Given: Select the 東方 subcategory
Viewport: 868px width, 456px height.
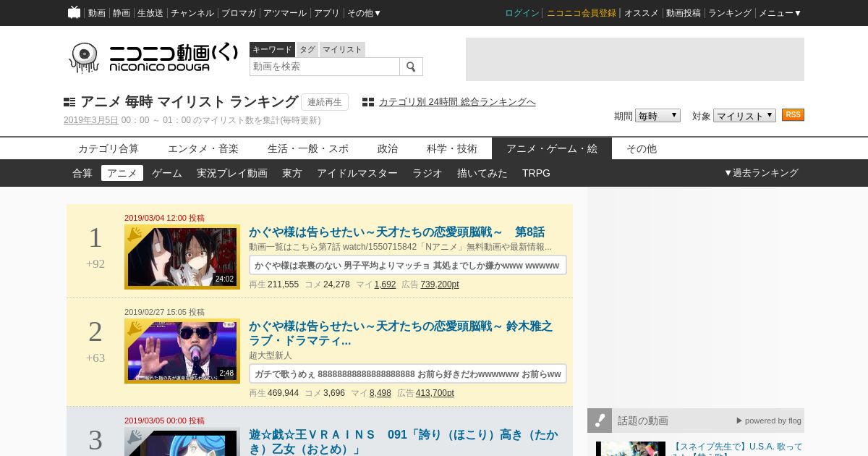Looking at the screenshot, I should click(x=292, y=173).
